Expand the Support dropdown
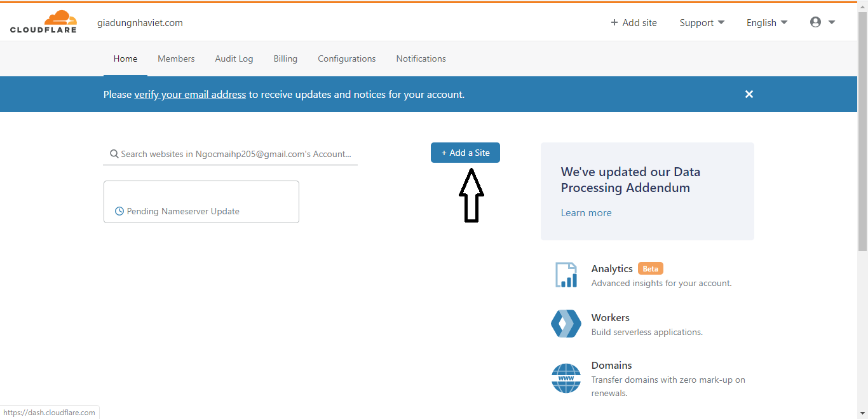Image resolution: width=868 pixels, height=419 pixels. [702, 22]
